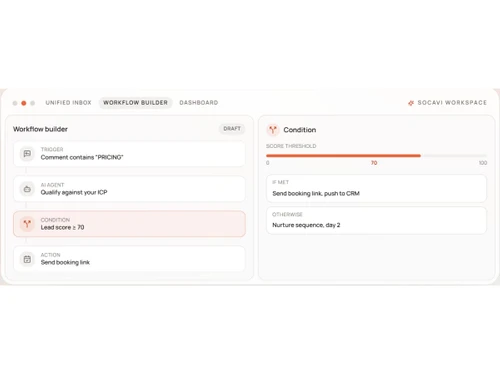Viewport: 500px width, 375px height.
Task: Click the AI Agent robot icon
Action: [27, 189]
